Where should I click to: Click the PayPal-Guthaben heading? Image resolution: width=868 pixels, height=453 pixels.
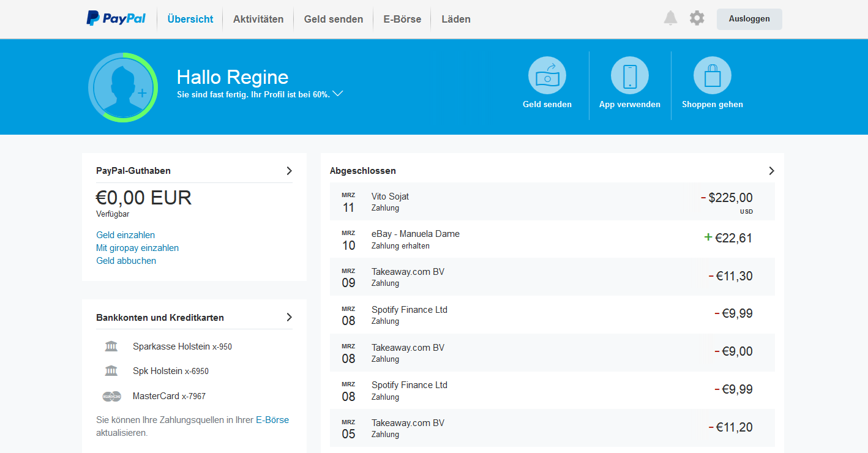pos(133,171)
